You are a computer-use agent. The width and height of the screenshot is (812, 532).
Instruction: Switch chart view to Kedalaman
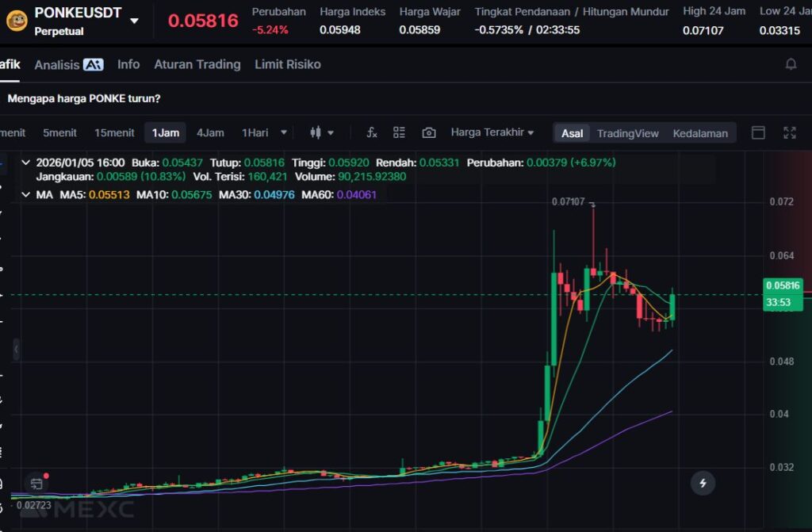click(x=699, y=133)
